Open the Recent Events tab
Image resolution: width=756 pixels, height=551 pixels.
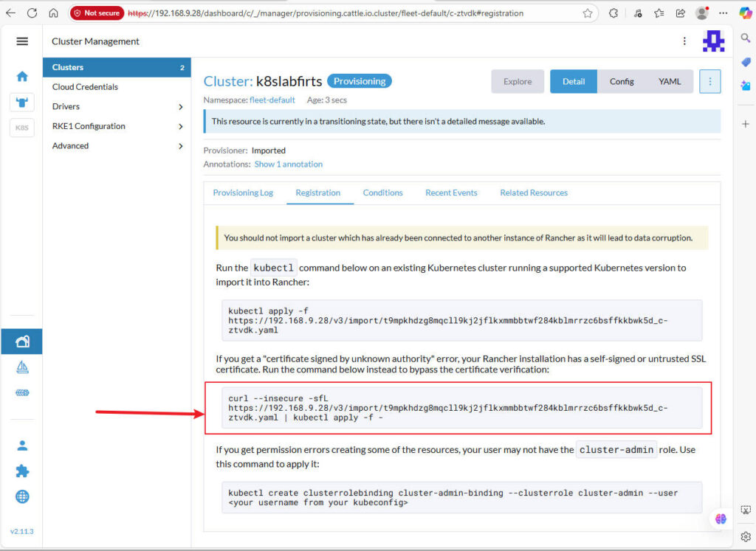[451, 193]
